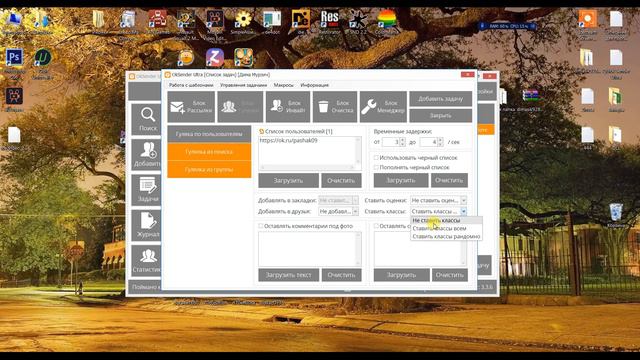Image resolution: width=640 pixels, height=360 pixels.
Task: Increase the 'от' delay with up arrow
Action: tap(403, 140)
